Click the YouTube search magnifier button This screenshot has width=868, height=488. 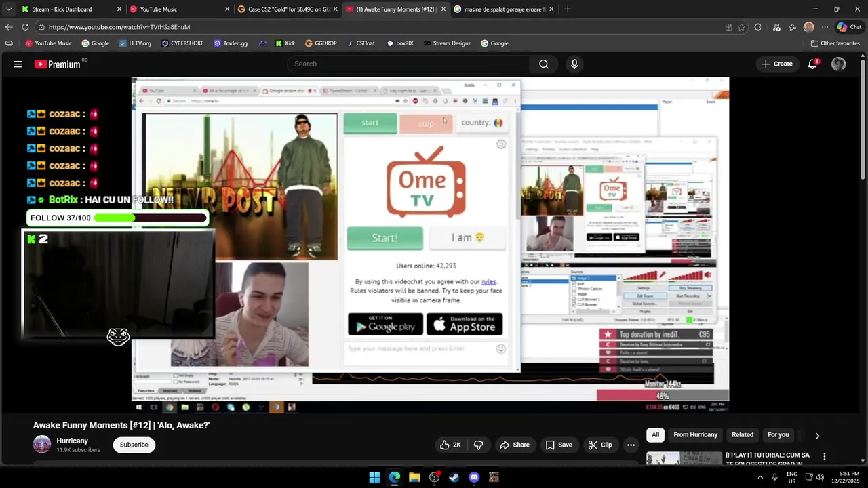click(x=544, y=64)
